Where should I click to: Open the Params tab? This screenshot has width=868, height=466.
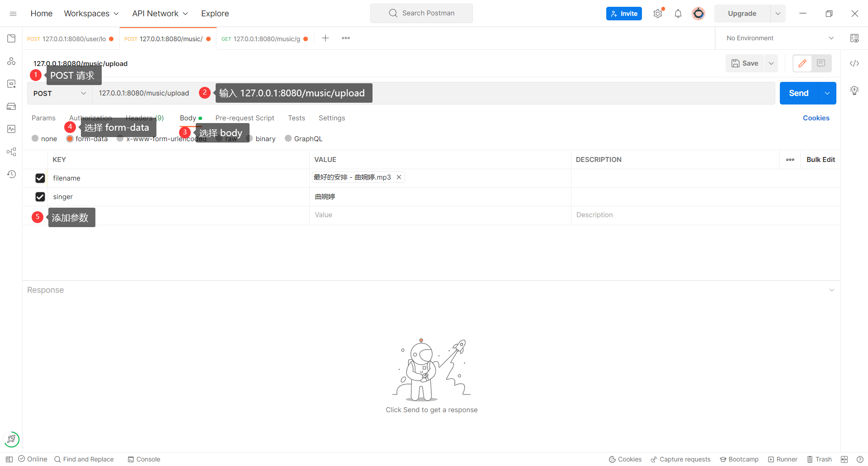(43, 118)
